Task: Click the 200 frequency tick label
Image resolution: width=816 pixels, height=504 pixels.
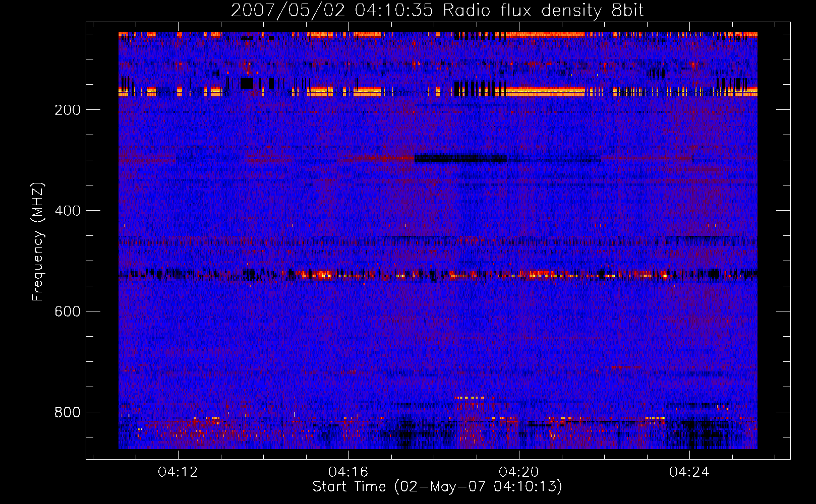Action: click(68, 110)
